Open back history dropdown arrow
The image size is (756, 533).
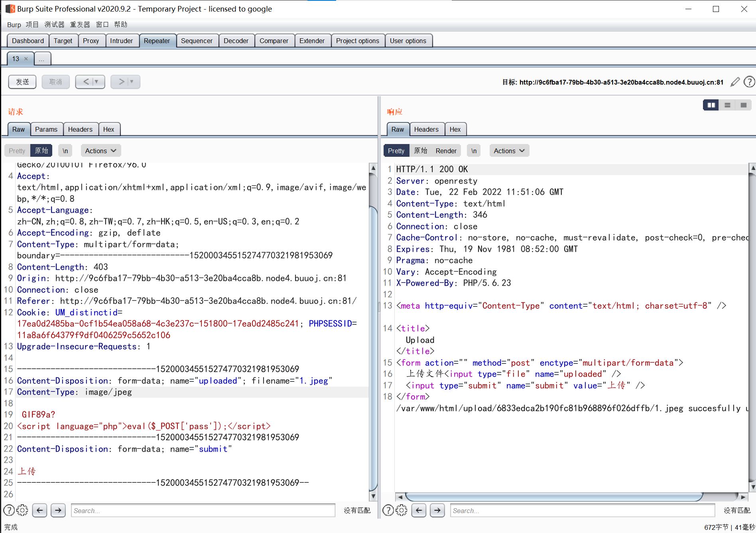[x=97, y=82]
